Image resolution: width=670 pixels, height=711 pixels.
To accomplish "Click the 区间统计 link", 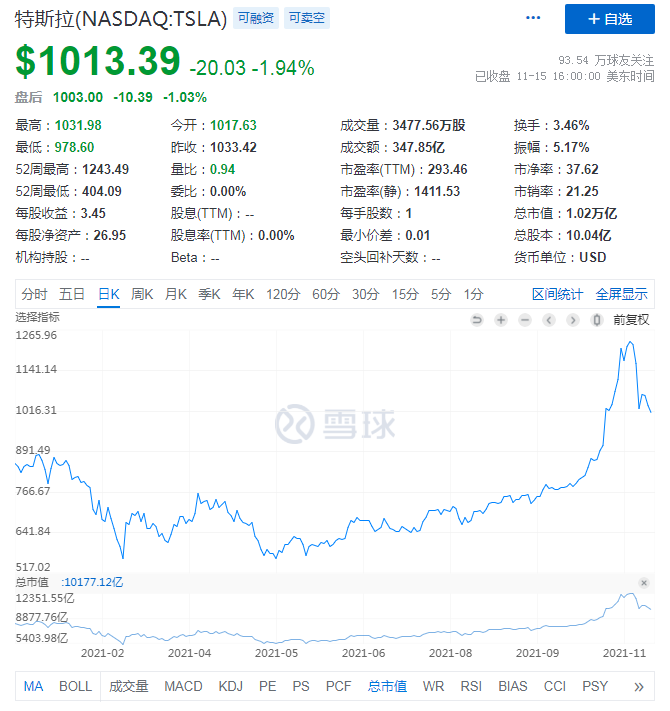I will point(557,294).
